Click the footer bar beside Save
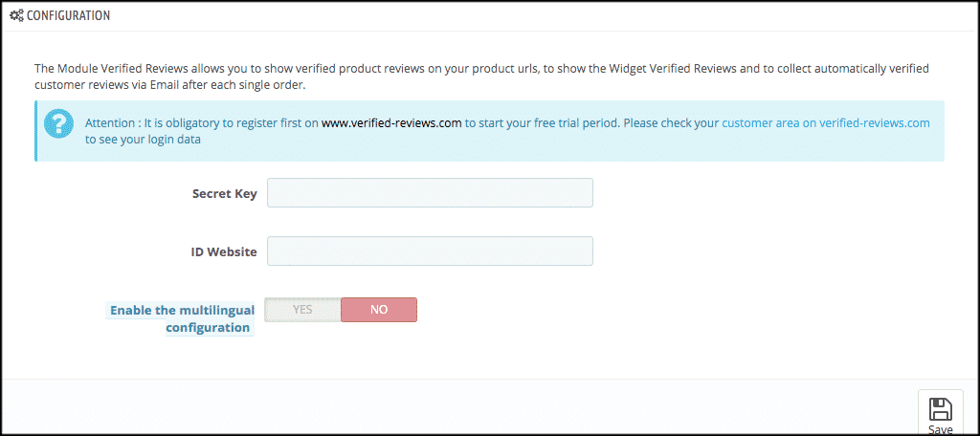The width and height of the screenshot is (980, 436). pos(459,407)
